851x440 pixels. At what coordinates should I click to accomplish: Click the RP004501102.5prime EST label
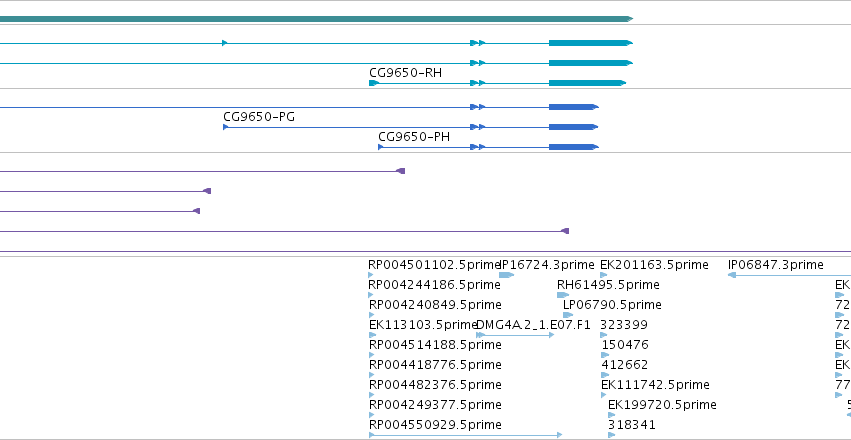coord(434,265)
